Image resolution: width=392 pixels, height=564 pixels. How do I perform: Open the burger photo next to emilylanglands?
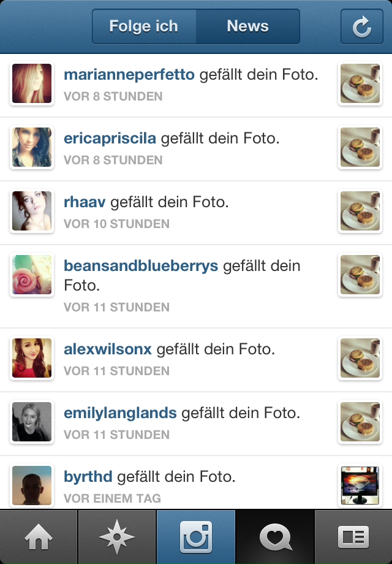pos(360,422)
